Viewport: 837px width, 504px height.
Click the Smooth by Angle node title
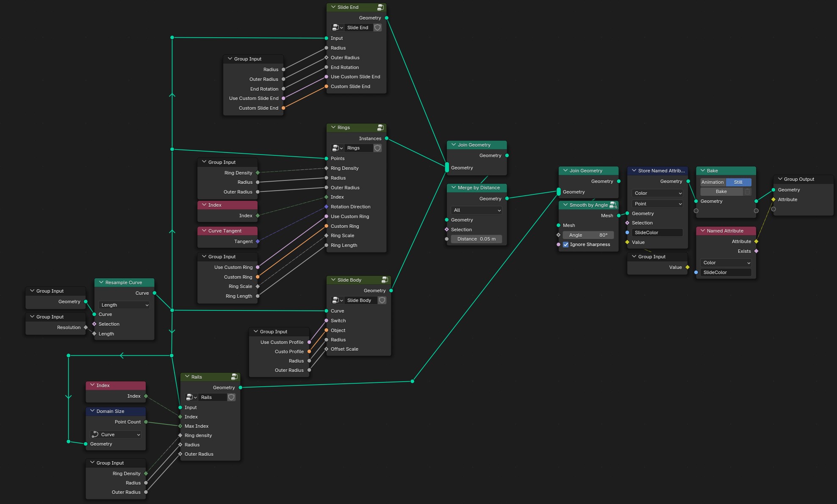click(588, 205)
